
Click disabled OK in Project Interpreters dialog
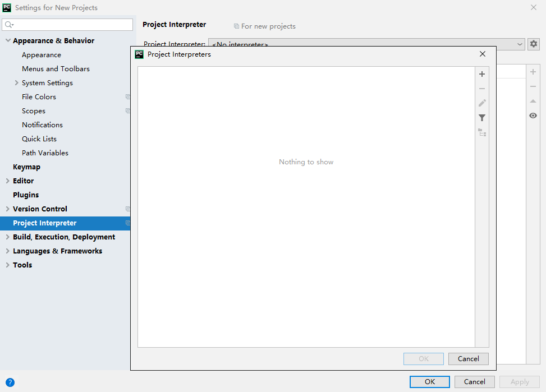[x=424, y=359]
